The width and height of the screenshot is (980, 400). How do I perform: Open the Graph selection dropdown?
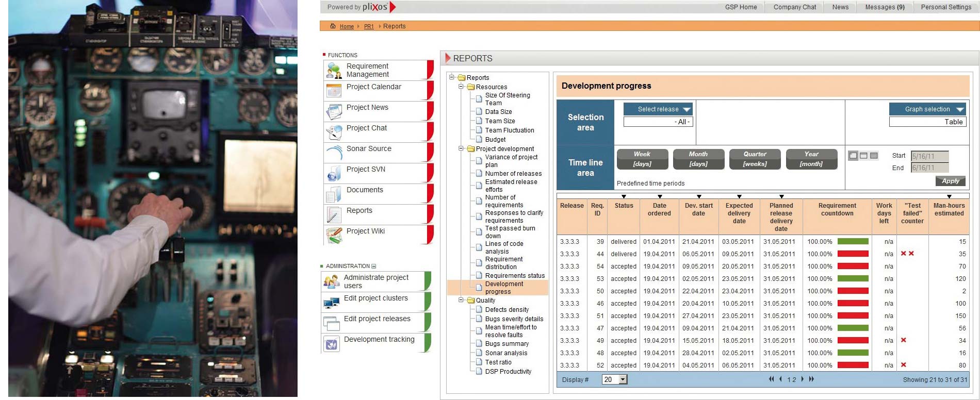tap(927, 109)
